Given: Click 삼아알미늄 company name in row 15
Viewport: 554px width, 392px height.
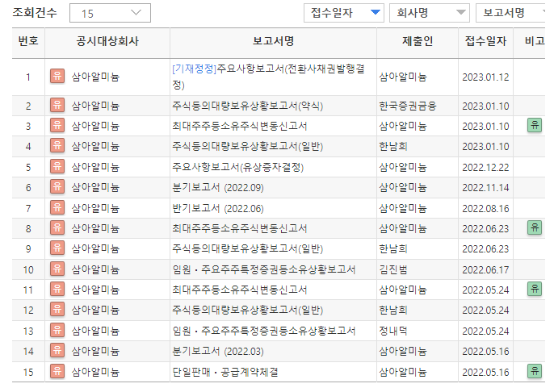Looking at the screenshot, I should click(95, 372).
